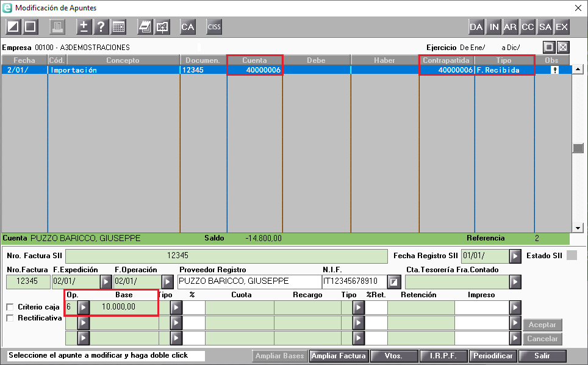Open the Fecha Registro SII date picker arrow
This screenshot has width=588, height=365.
[x=515, y=256]
